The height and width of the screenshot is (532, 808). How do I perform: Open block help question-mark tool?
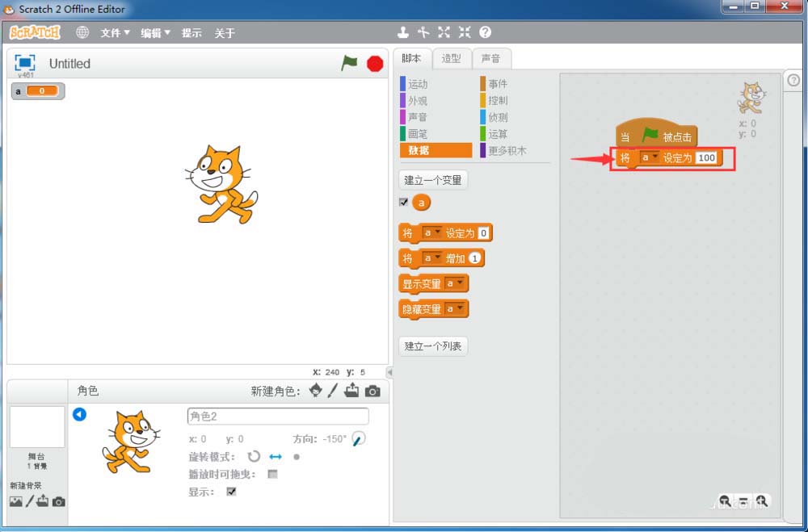(486, 32)
